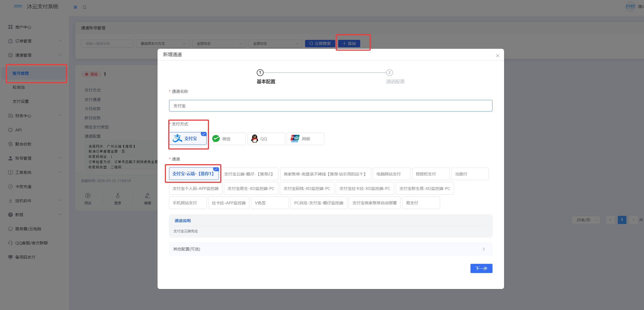Click the 测试 play icon
Screen dimensions: 644x310
click(x=88, y=196)
